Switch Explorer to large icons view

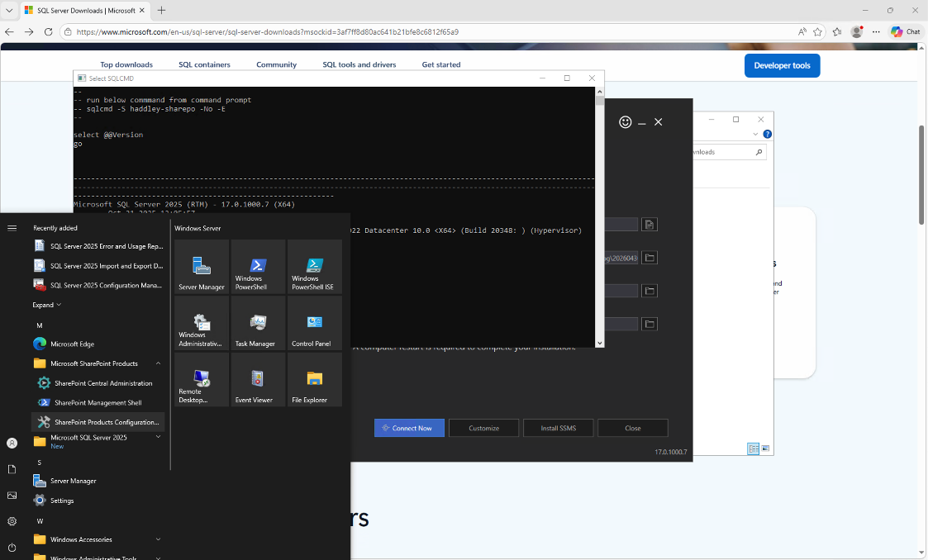(x=765, y=448)
